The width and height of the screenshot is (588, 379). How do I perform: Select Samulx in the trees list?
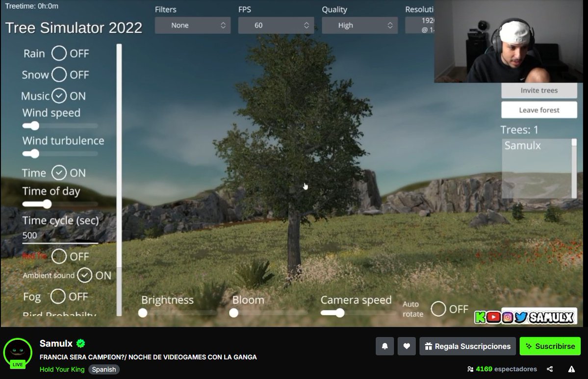pos(522,145)
